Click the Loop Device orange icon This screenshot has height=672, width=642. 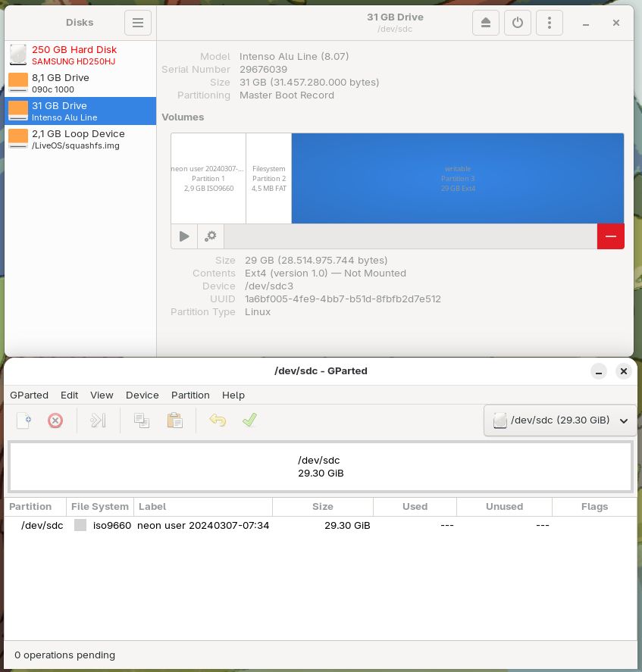coord(18,139)
